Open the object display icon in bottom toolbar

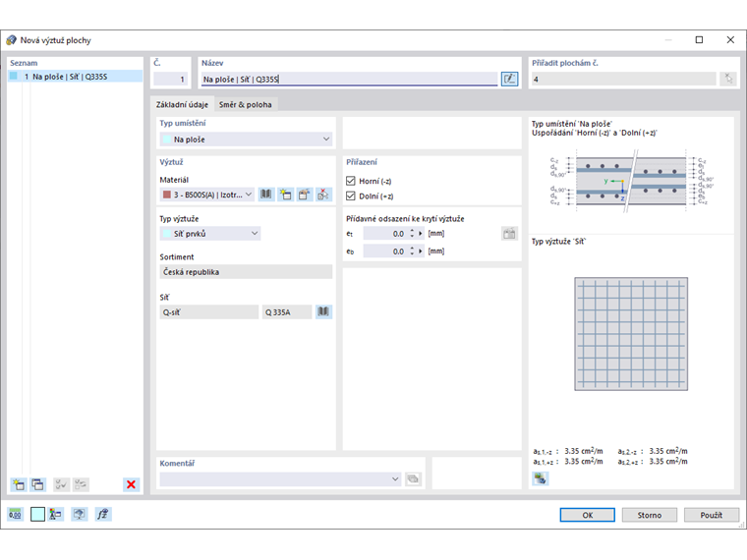pos(56,514)
